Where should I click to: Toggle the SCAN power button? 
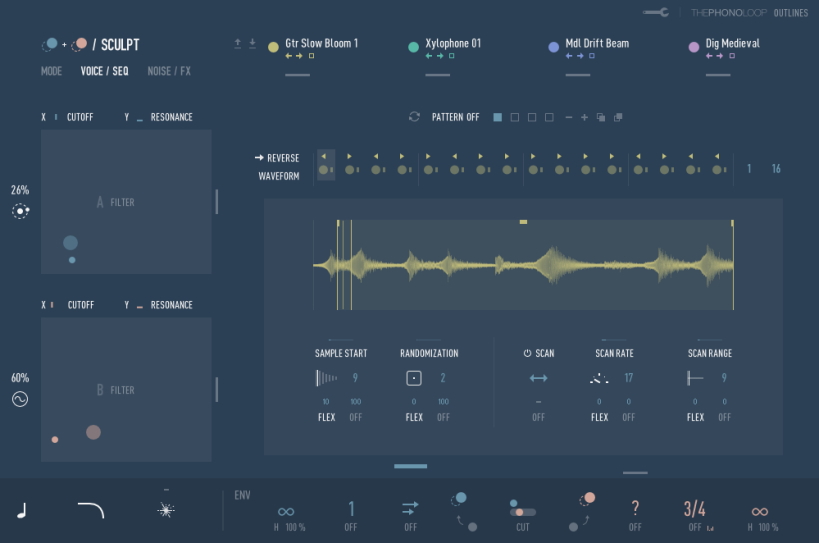click(x=527, y=353)
